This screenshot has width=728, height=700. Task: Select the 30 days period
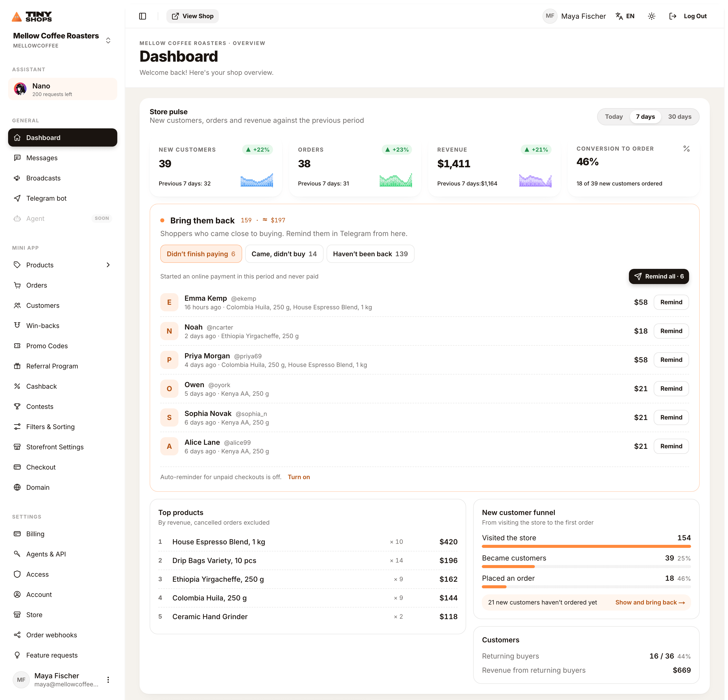679,116
